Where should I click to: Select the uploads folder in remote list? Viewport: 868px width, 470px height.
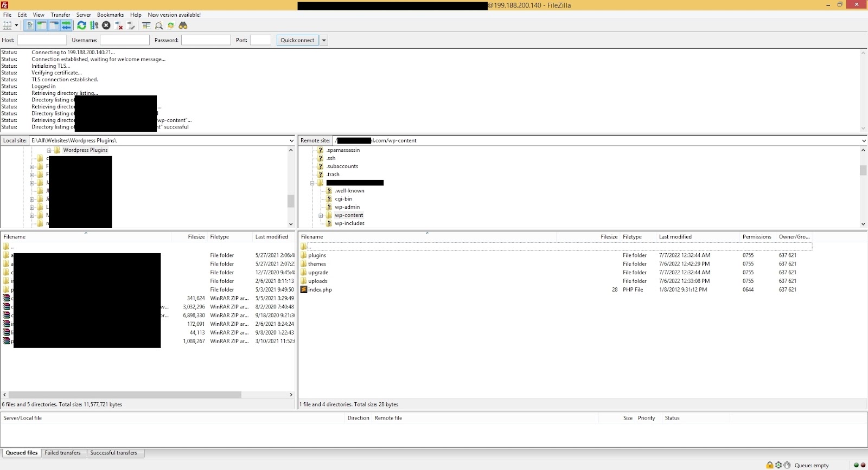point(317,281)
